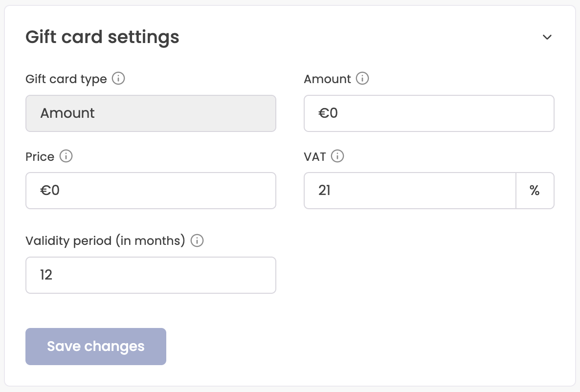This screenshot has height=392, width=580.
Task: Click the 12 value in validity field
Action: point(46,275)
